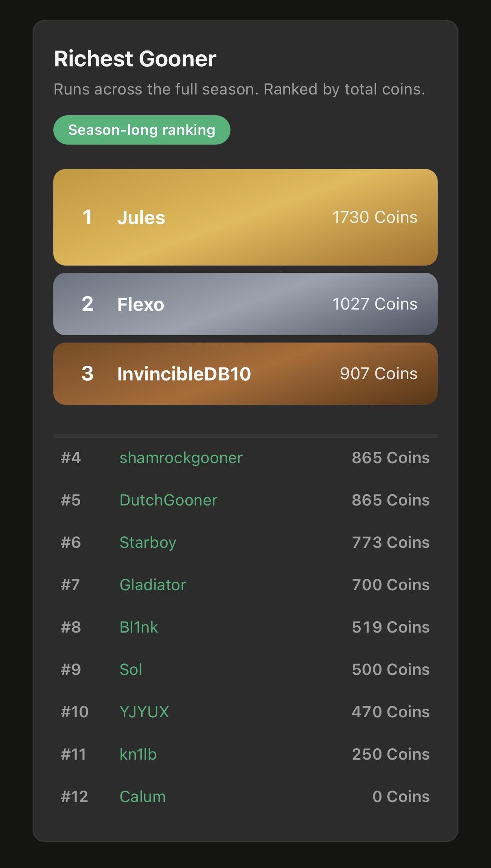The height and width of the screenshot is (868, 491).
Task: Click the 0 Coins amount for Calum
Action: point(401,797)
